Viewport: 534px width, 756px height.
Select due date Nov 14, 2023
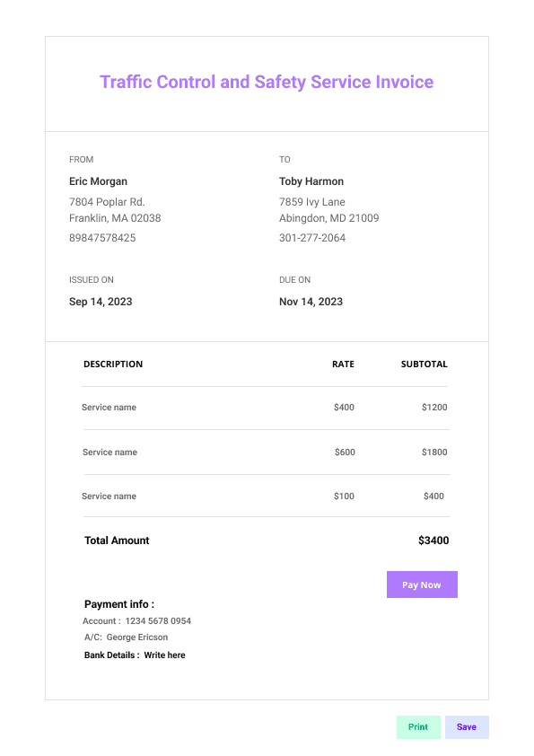[x=311, y=302]
